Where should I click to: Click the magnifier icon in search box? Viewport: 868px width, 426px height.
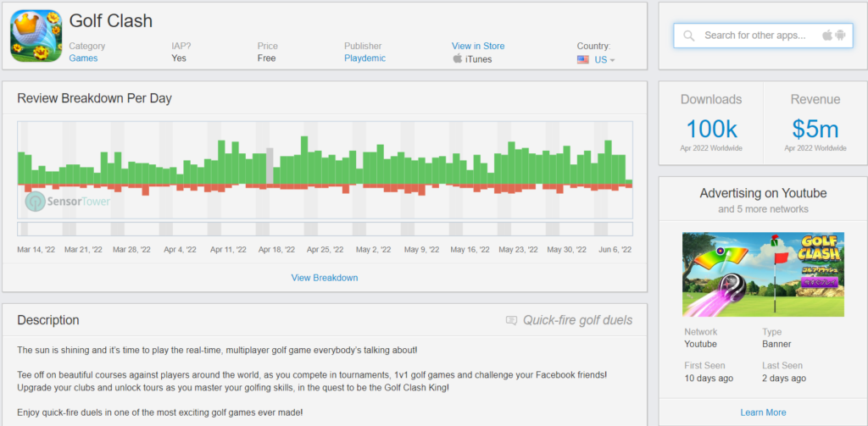tap(688, 36)
